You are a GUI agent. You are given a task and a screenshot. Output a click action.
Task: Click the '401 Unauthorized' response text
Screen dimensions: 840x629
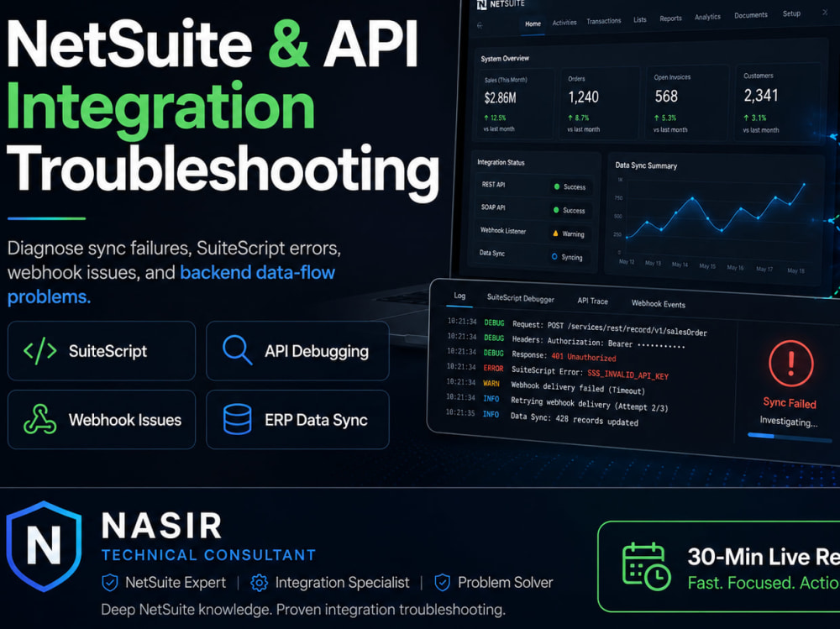point(584,356)
